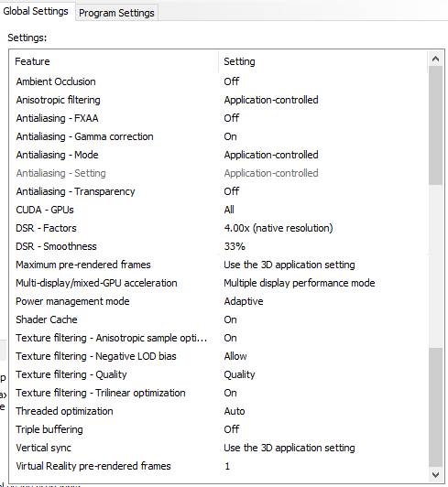Click the Allow value for Negative LOD bias
Screen dimensions: 448x487
[x=235, y=357]
